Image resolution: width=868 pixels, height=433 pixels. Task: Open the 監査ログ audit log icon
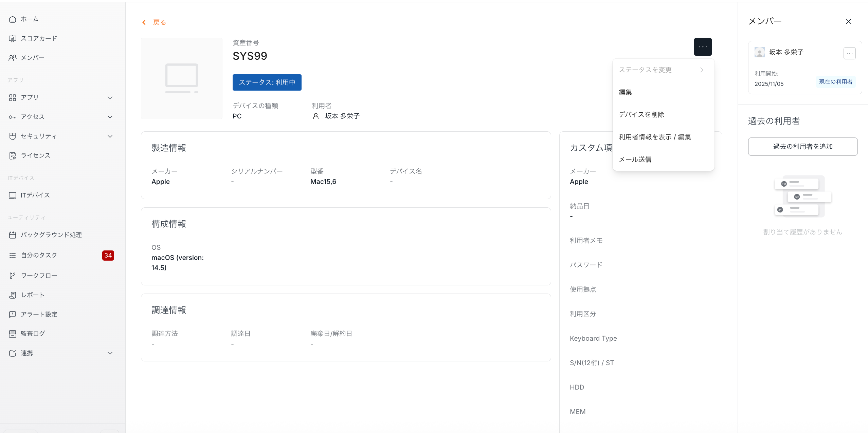pos(13,334)
